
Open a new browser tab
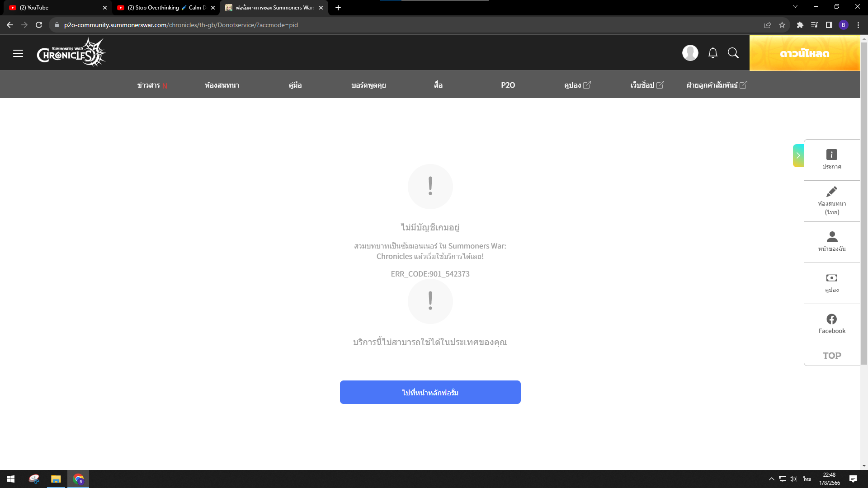coord(338,8)
